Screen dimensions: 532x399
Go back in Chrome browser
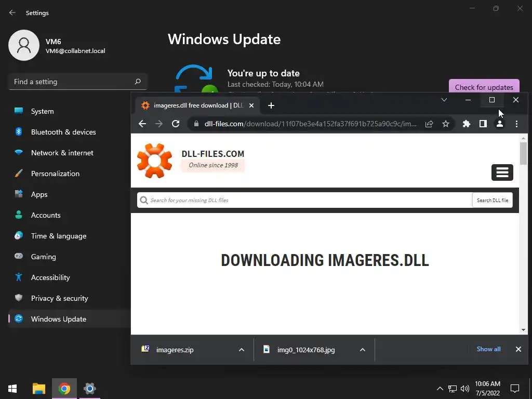(x=142, y=124)
